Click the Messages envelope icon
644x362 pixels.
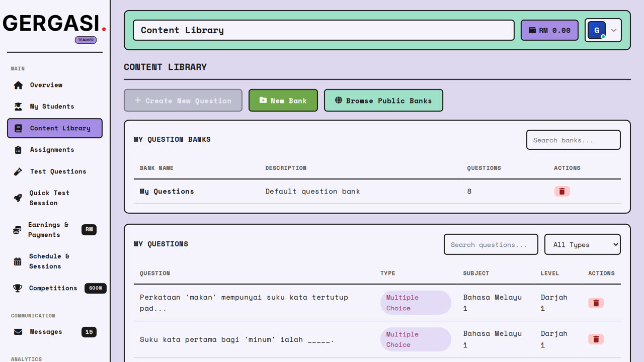(18, 332)
